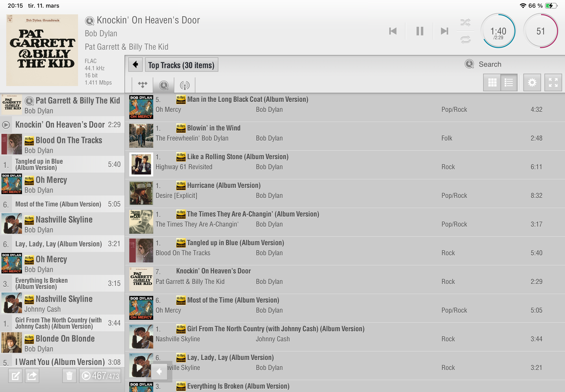This screenshot has width=565, height=392.
Task: Click the Qobuz icon beside the now-playing title
Action: tap(89, 21)
